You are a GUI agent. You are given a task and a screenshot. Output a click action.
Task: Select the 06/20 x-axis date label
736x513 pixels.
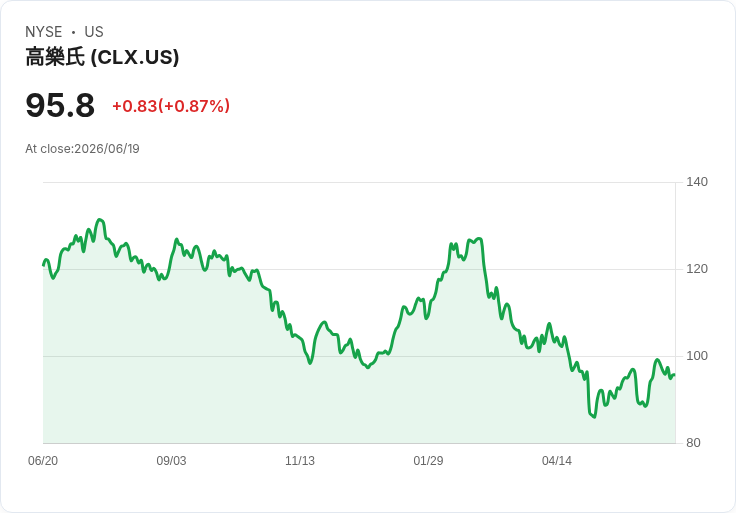[x=43, y=461]
